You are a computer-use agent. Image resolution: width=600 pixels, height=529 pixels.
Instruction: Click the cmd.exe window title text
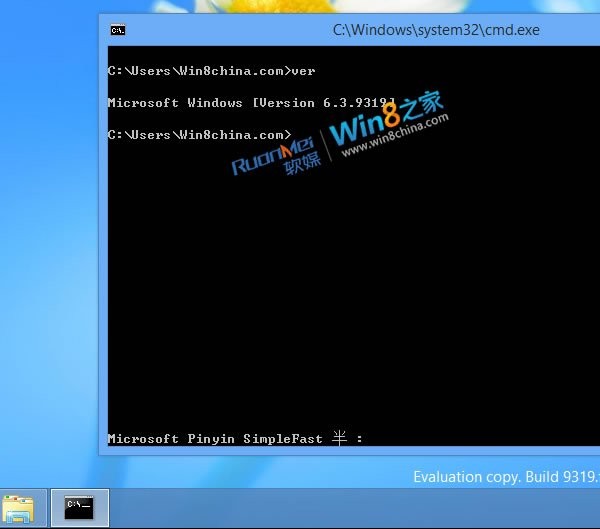(435, 30)
